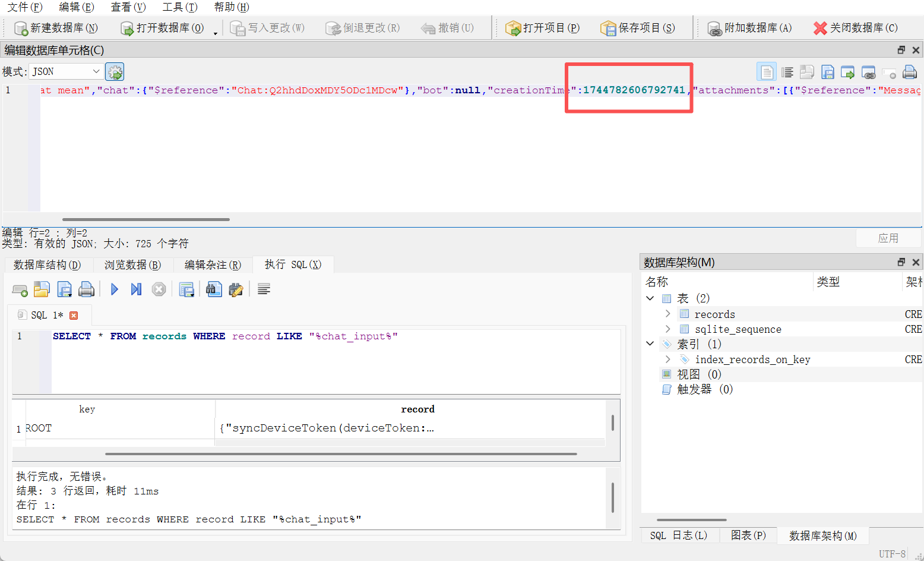Open the 文件 menu
The image size is (924, 561).
click(x=25, y=7)
